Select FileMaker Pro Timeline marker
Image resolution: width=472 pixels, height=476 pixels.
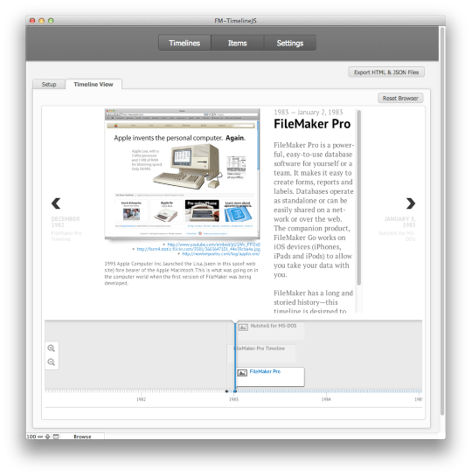[262, 353]
